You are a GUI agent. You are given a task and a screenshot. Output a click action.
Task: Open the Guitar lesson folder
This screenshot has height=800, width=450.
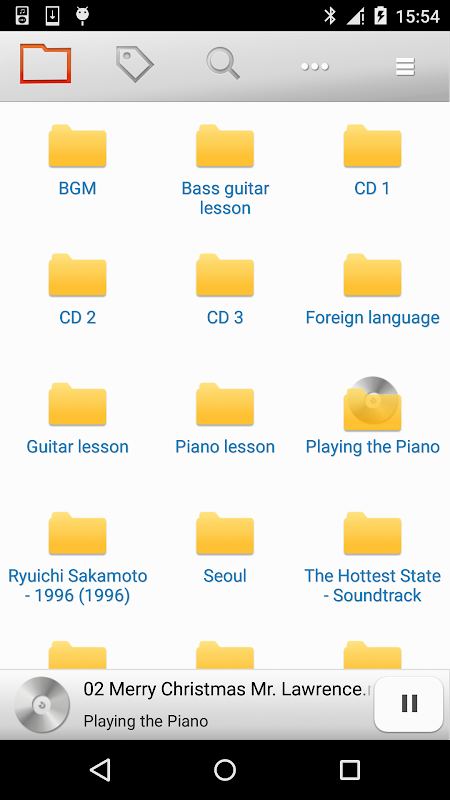78,418
